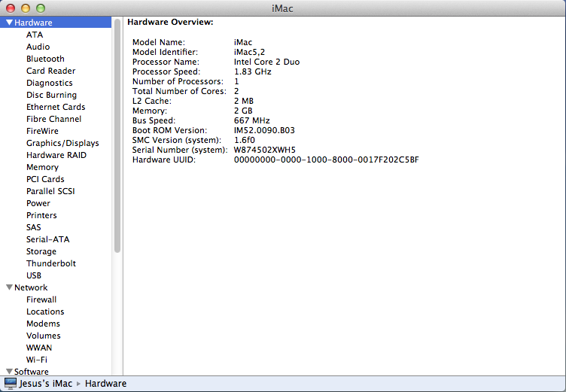Select Serial-ATA entry
The image size is (566, 392).
(47, 239)
